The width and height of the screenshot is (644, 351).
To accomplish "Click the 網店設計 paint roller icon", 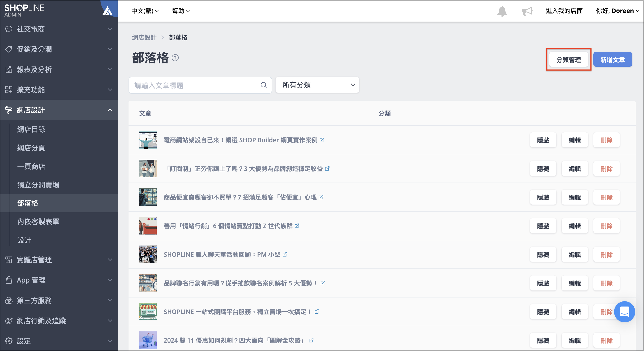I will point(9,110).
